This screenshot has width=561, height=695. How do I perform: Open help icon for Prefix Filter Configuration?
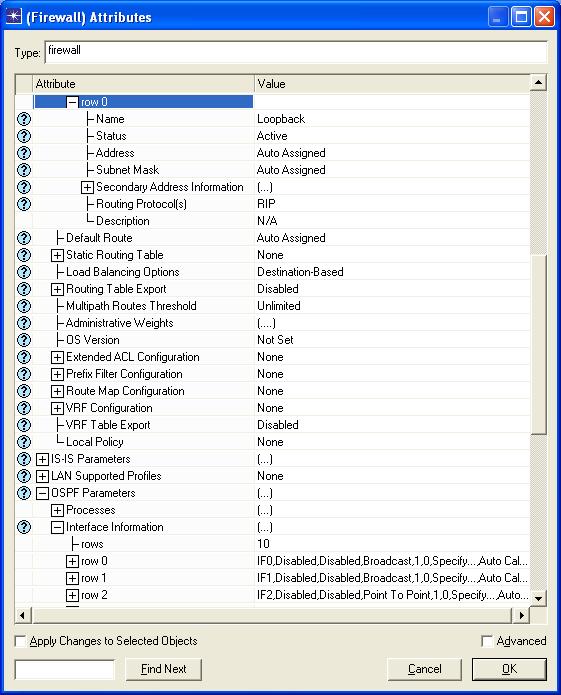coord(24,374)
